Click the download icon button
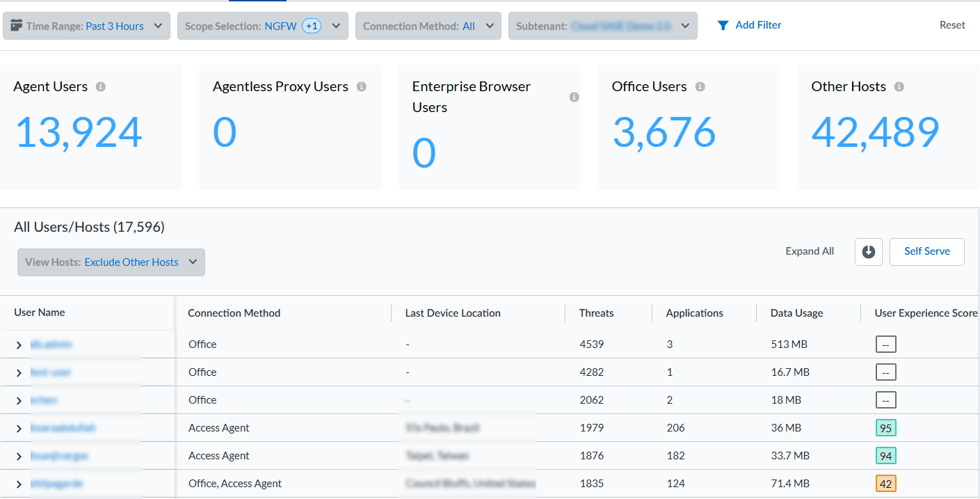This screenshot has height=499, width=980. pyautogui.click(x=868, y=252)
